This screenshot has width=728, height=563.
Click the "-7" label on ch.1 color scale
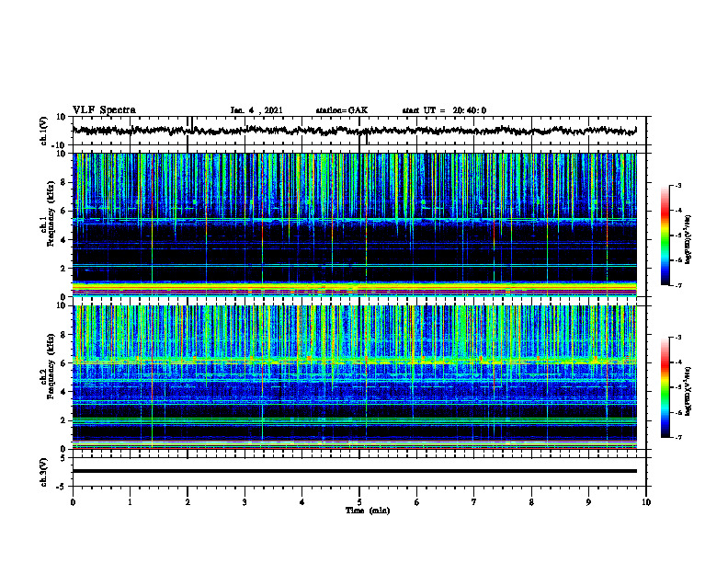pyautogui.click(x=678, y=285)
